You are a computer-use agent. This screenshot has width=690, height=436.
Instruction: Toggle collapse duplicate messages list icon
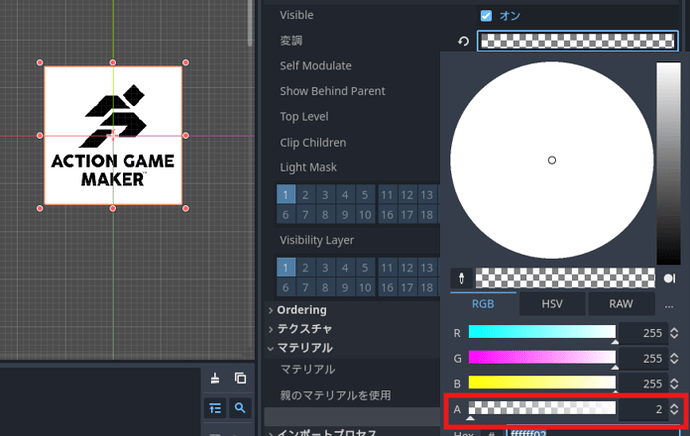[215, 408]
